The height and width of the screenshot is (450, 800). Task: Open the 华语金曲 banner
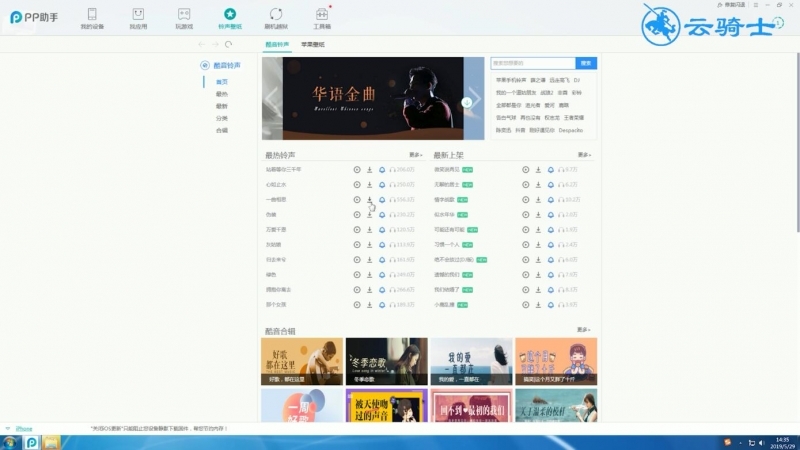[373, 98]
